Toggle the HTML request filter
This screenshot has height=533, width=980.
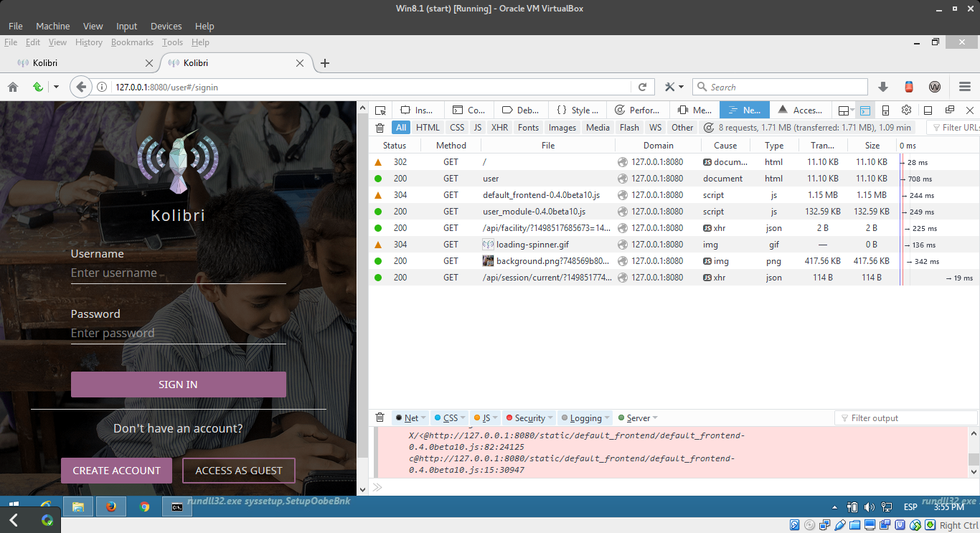[428, 128]
